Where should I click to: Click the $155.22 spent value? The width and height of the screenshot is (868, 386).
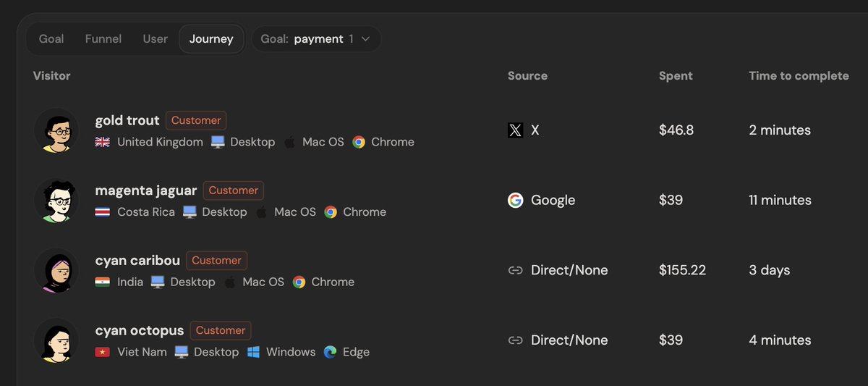682,270
